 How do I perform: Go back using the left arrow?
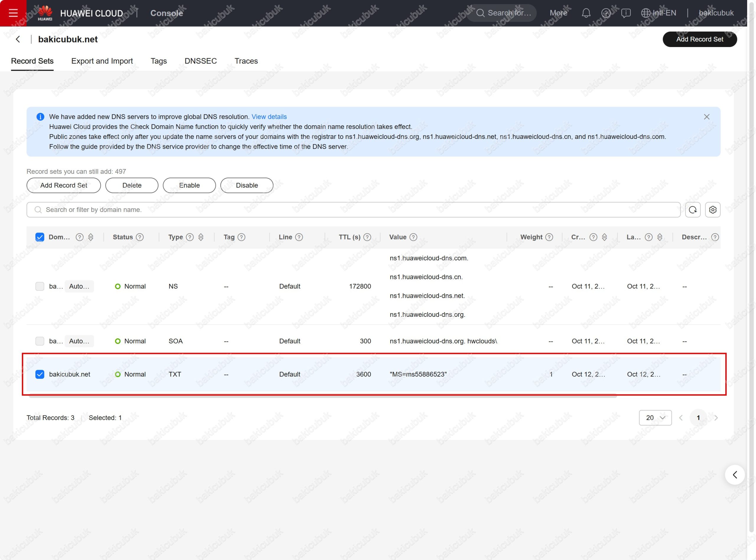click(18, 39)
